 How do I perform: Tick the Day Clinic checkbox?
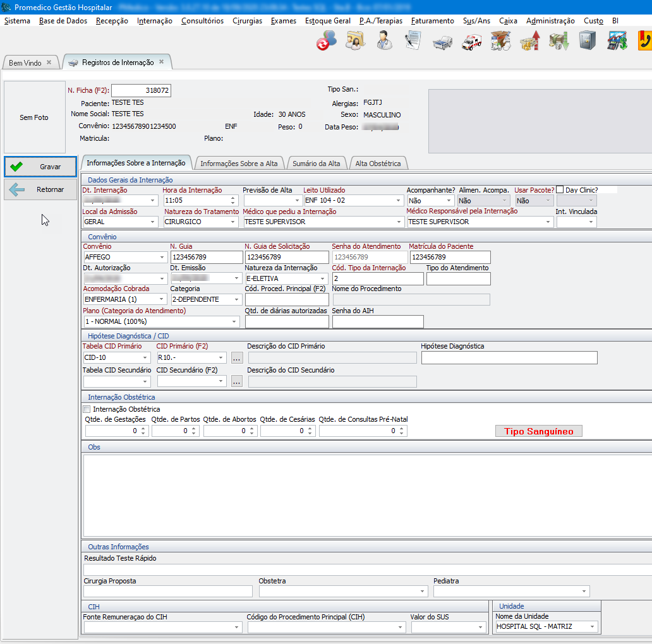click(x=560, y=190)
